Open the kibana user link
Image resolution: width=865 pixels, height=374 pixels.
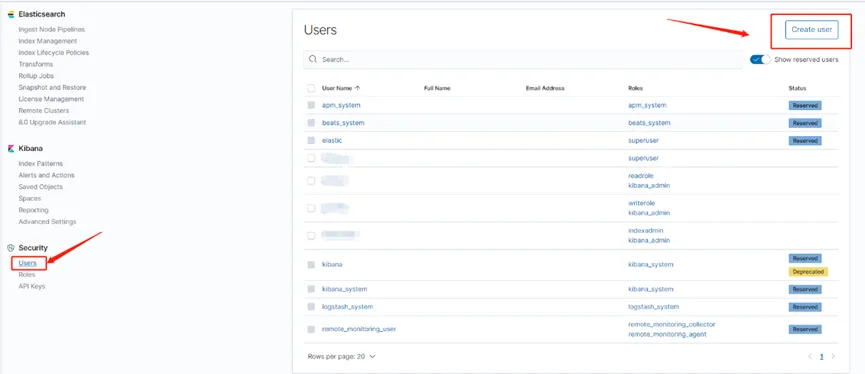coord(332,264)
